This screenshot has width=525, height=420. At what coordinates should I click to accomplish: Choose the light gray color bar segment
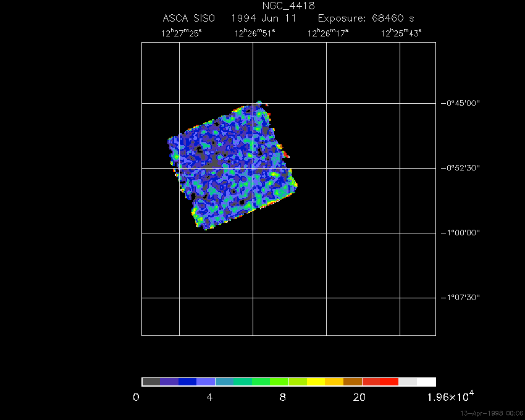point(408,382)
